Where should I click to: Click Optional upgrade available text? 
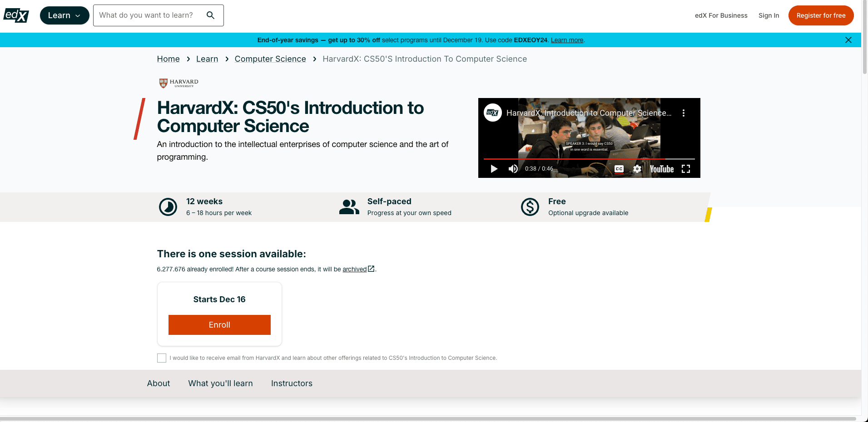click(x=588, y=213)
